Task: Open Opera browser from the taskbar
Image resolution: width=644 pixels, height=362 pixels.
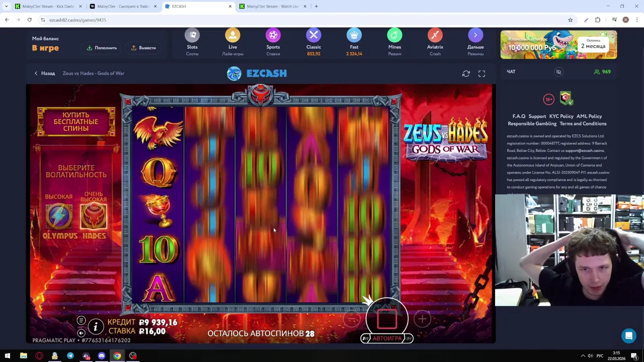Action: [39, 356]
